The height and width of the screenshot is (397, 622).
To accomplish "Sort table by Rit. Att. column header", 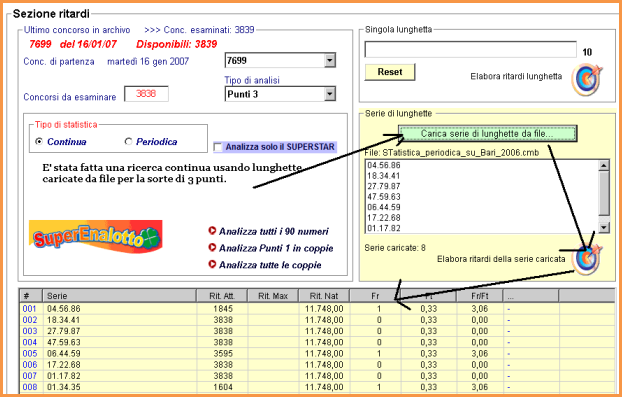I will pos(222,296).
